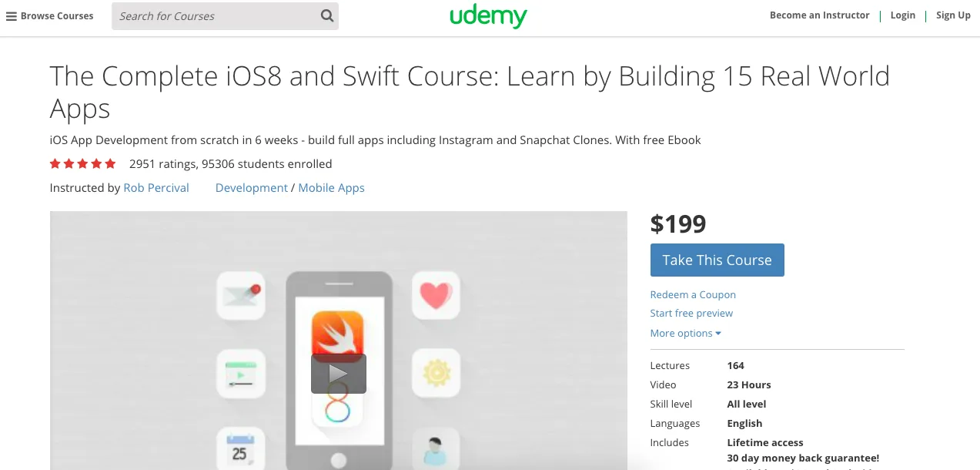
Task: Click the mail envelope icon in preview
Action: coord(241,295)
